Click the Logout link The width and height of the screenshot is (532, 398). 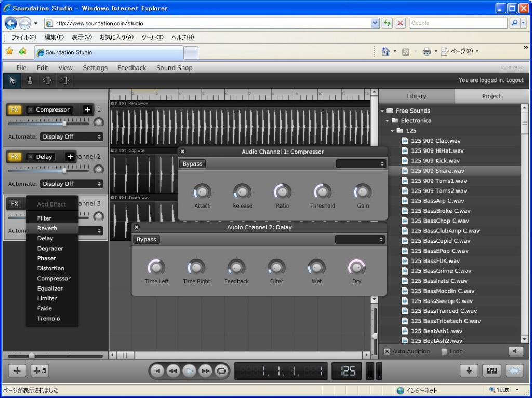coord(515,80)
